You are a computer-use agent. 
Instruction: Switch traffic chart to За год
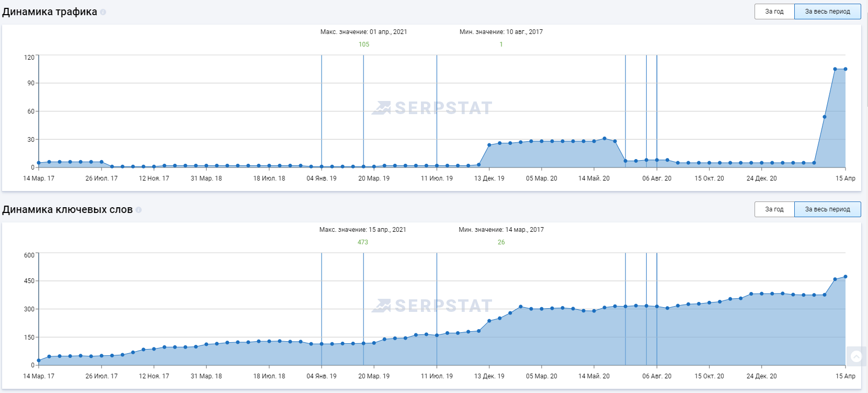click(x=774, y=12)
